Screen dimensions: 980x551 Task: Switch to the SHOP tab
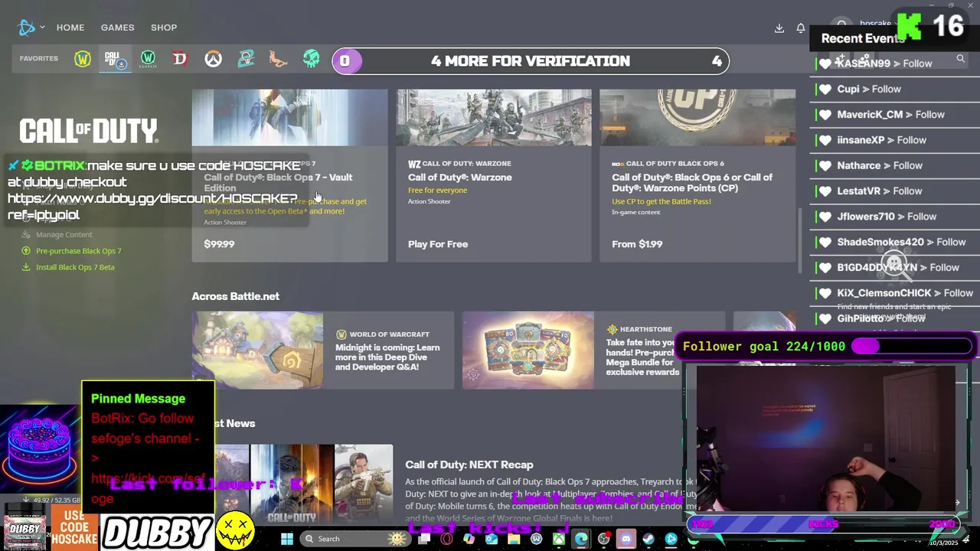coord(164,28)
